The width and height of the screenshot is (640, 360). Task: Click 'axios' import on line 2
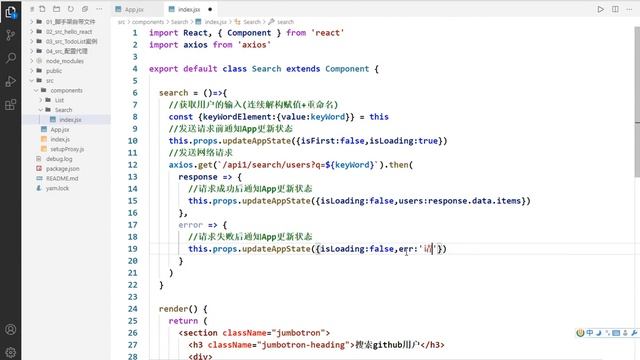[x=195, y=45]
